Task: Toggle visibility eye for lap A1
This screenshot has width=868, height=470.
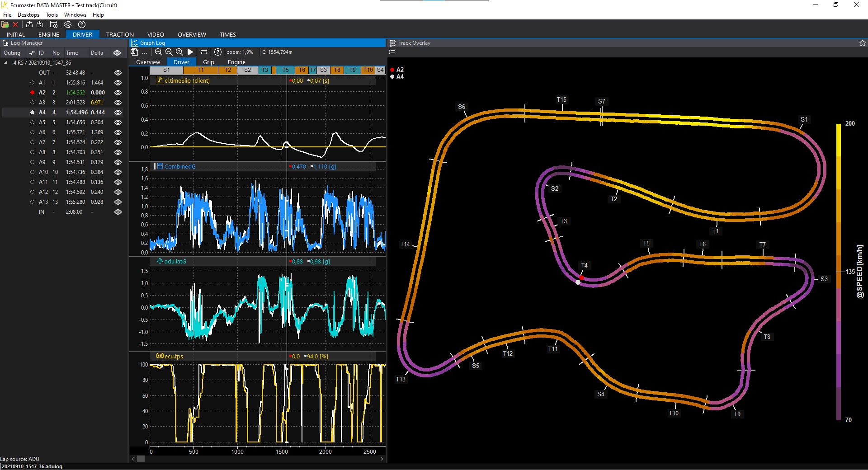Action: [118, 83]
